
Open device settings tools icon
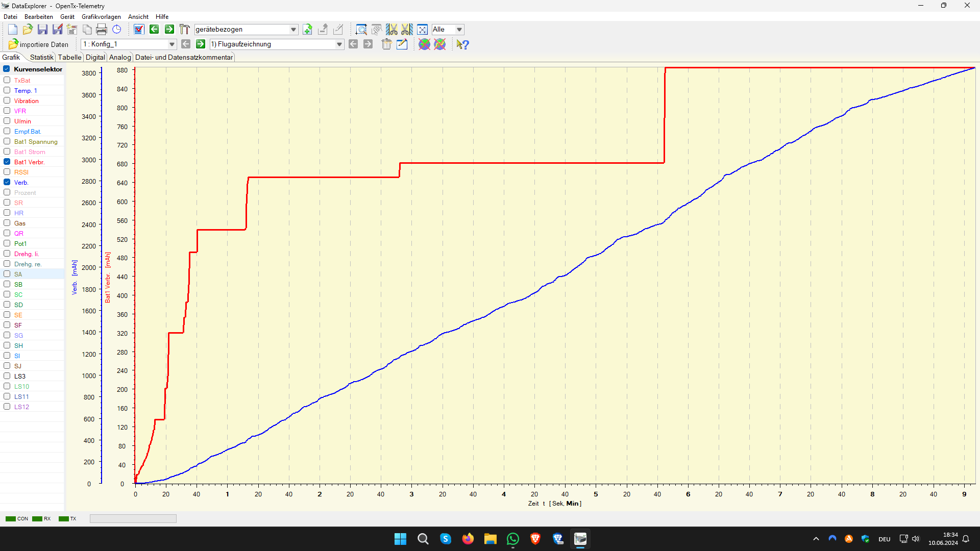pyautogui.click(x=184, y=30)
